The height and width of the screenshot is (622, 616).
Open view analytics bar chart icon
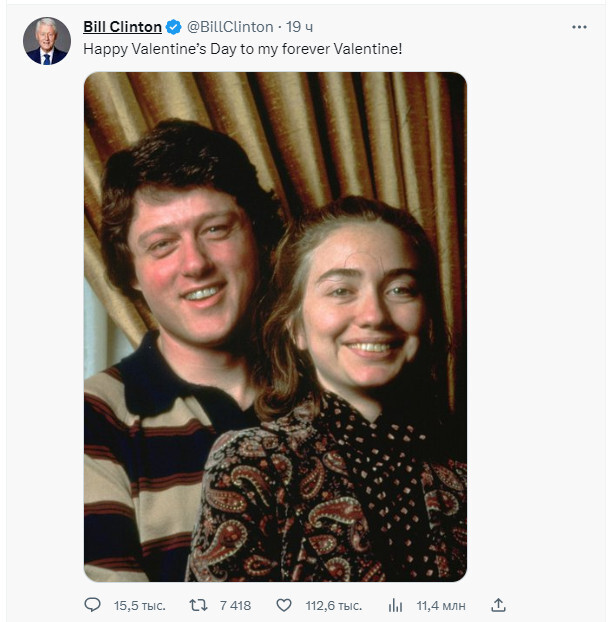395,605
